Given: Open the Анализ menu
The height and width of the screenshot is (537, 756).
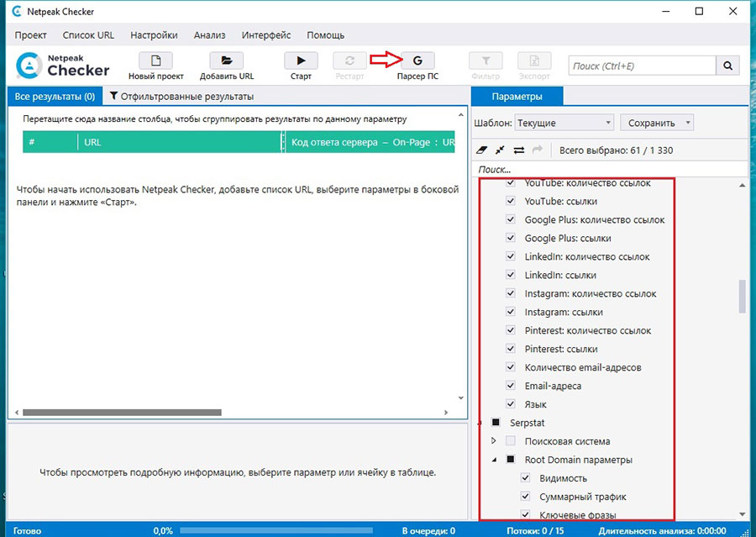Looking at the screenshot, I should 210,35.
